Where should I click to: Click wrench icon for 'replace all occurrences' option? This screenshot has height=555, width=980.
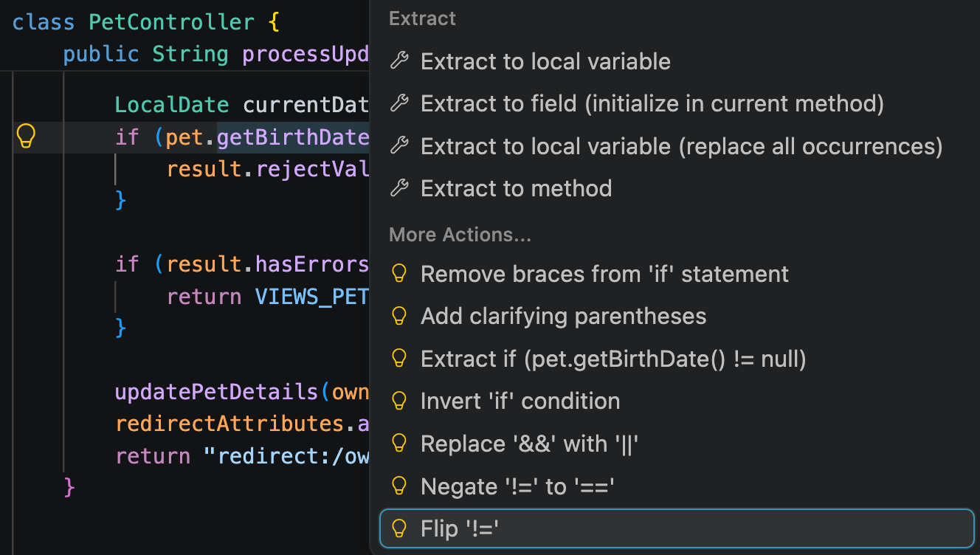point(398,146)
